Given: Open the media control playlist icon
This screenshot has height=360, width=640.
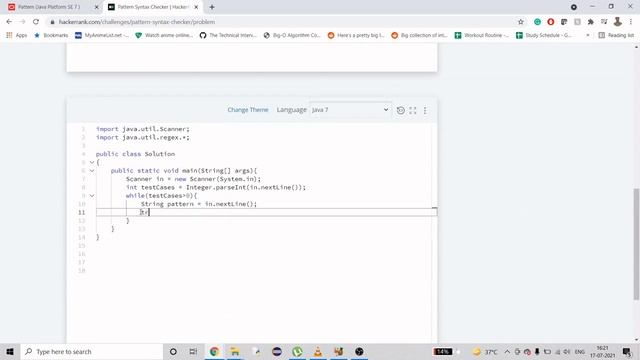Looking at the screenshot, I should [604, 22].
